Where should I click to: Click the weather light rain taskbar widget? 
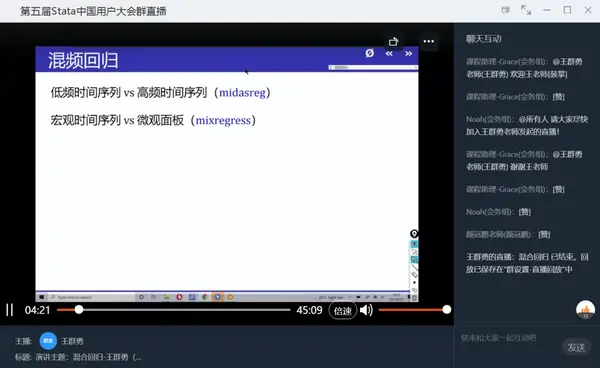click(328, 297)
